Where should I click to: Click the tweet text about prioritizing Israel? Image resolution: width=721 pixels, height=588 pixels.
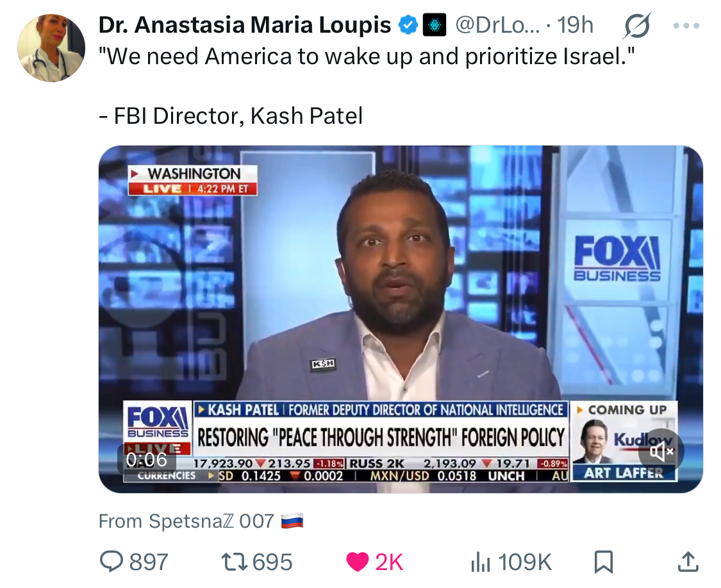367,56
